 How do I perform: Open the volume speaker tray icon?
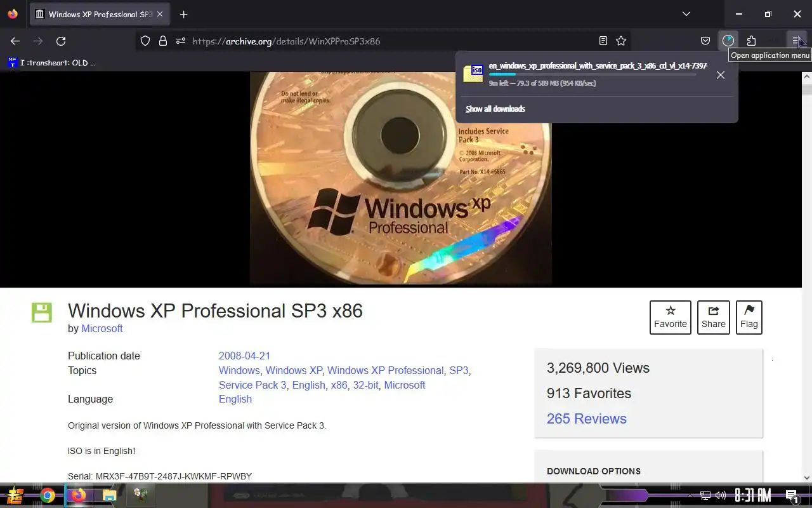tap(721, 495)
